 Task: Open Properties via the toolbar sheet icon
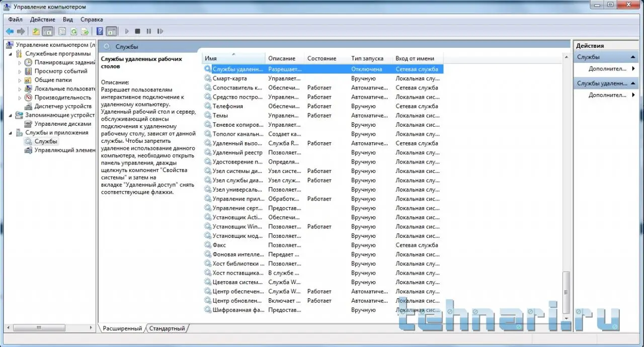point(62,31)
